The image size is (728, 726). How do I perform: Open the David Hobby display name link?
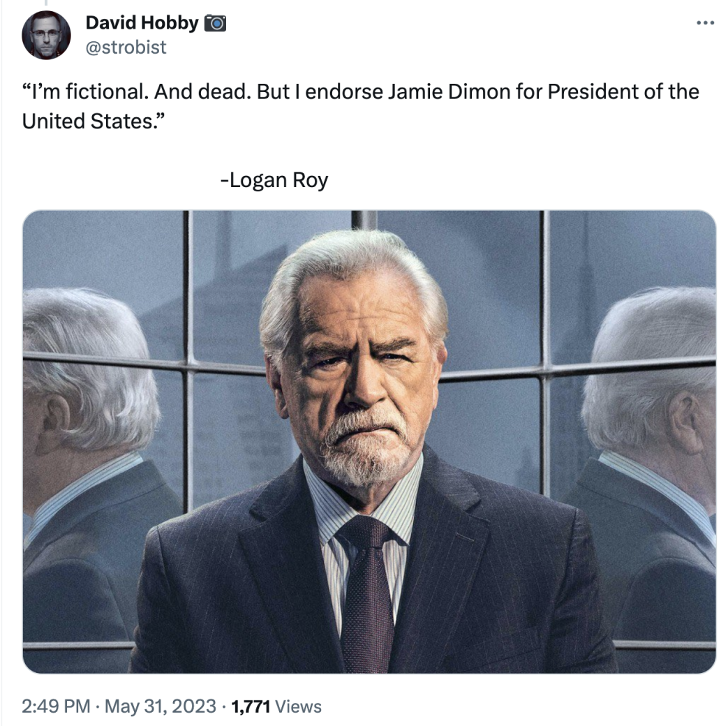coord(142,23)
